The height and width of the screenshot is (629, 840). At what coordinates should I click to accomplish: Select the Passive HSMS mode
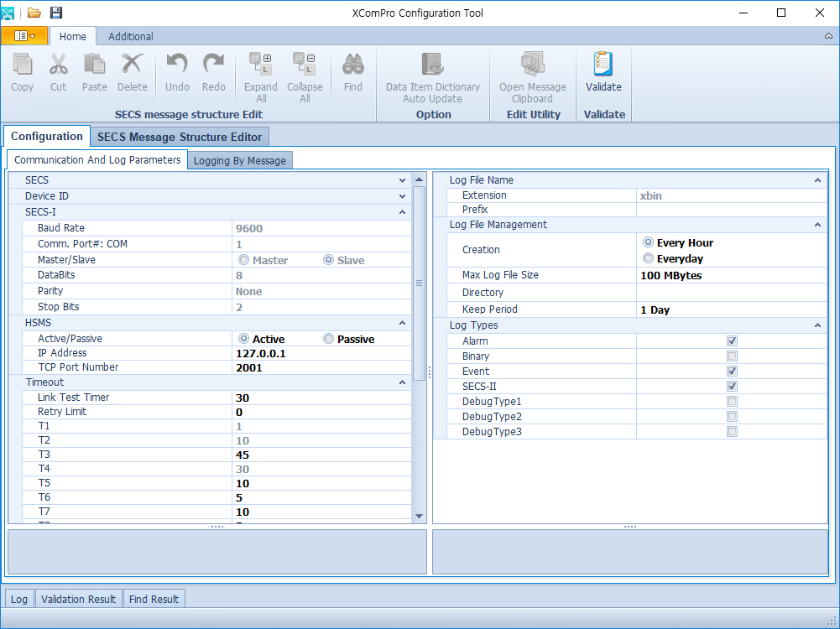pos(328,338)
